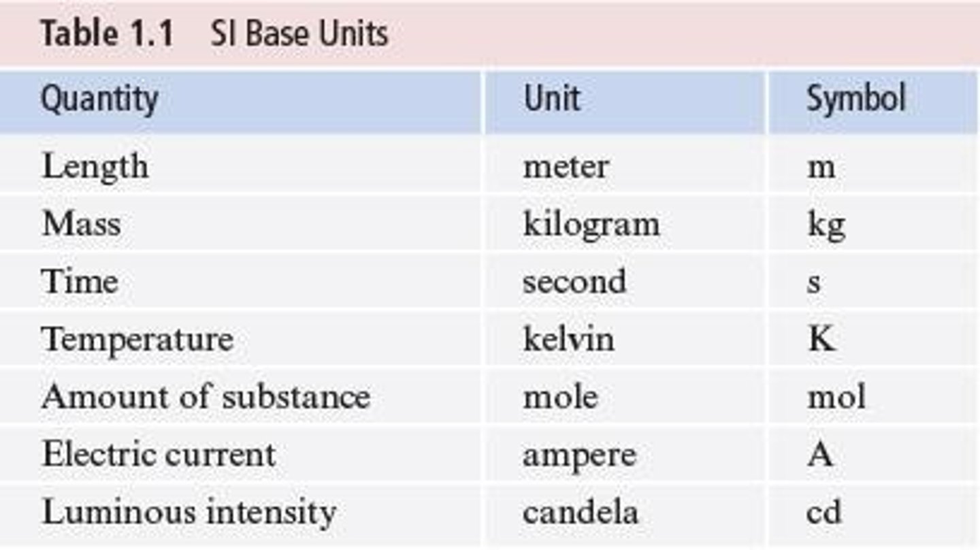Click the meter unit cell
This screenshot has width=980, height=550.
(566, 167)
